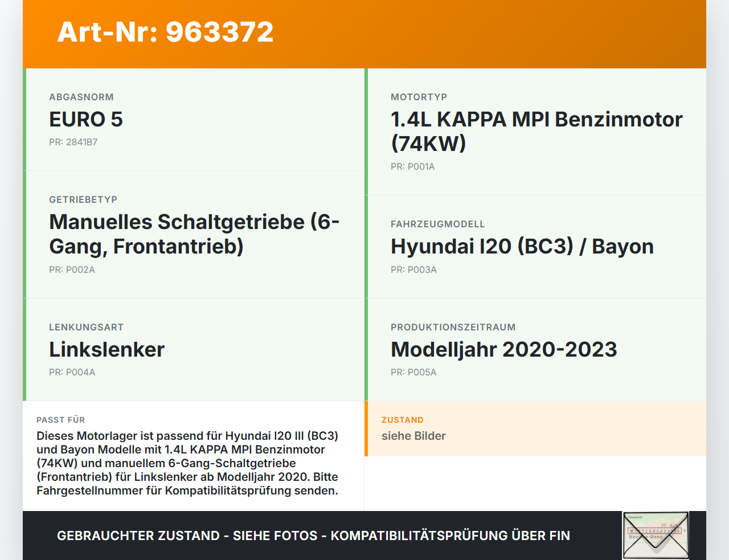This screenshot has height=560, width=729.
Task: Click the Modelljahr 2020-2023 text
Action: pyautogui.click(x=503, y=350)
